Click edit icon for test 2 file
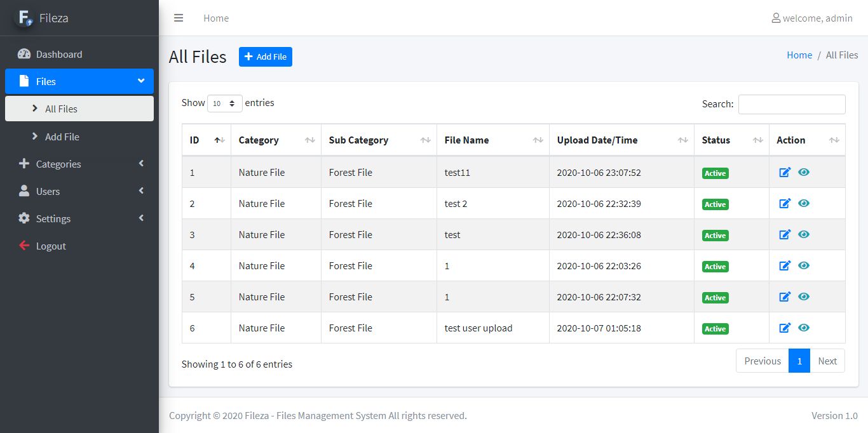This screenshot has height=433, width=868. coord(785,203)
